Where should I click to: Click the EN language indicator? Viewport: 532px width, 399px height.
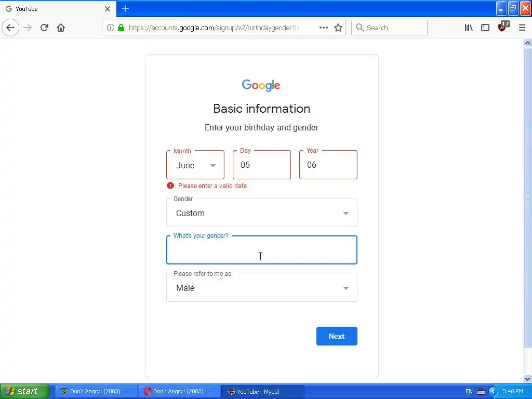click(x=469, y=392)
